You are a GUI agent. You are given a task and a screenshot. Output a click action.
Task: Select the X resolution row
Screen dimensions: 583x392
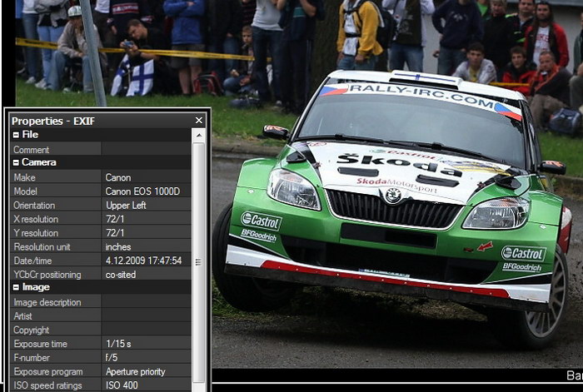[x=100, y=219]
